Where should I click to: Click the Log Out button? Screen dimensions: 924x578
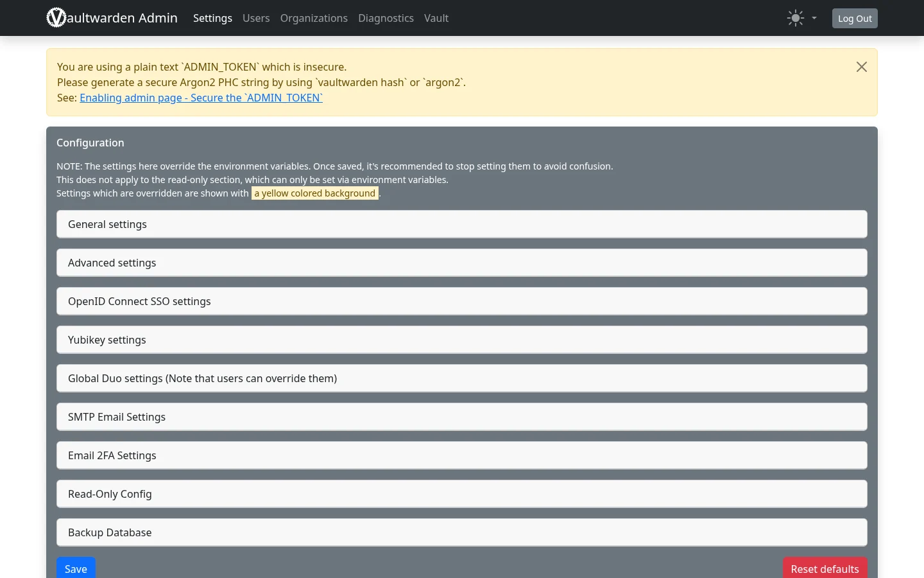click(x=855, y=18)
